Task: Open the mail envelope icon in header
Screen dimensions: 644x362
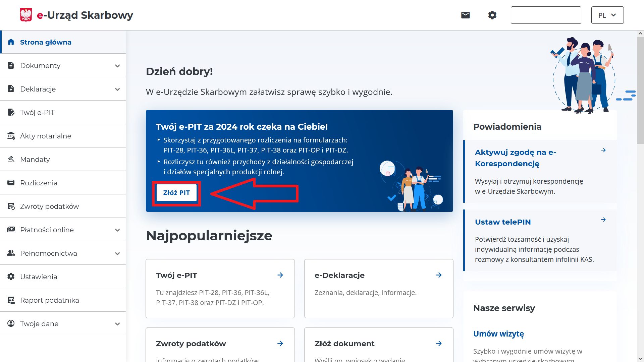Action: click(x=465, y=15)
